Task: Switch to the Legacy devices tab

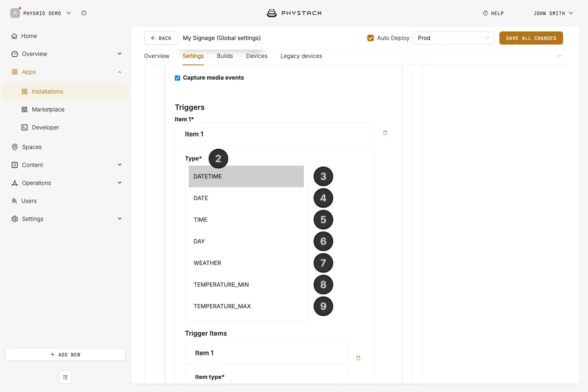Action: pos(301,56)
